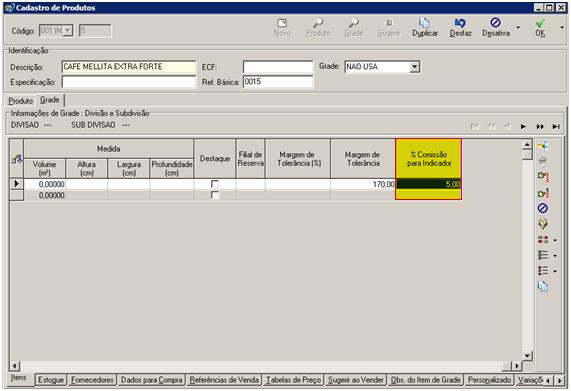Click the grid corner binoculars icon
Viewport: 571px width, 391px height.
point(16,158)
